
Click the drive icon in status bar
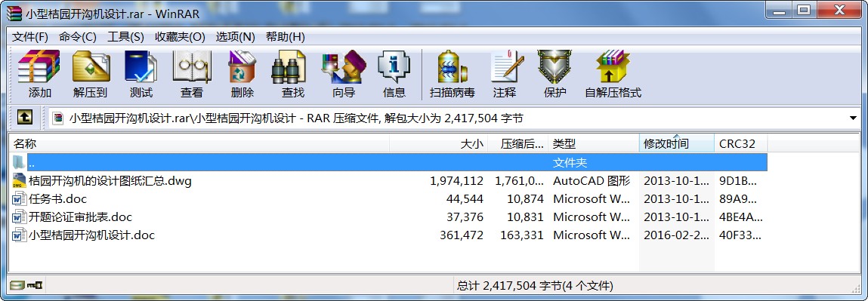tap(17, 286)
